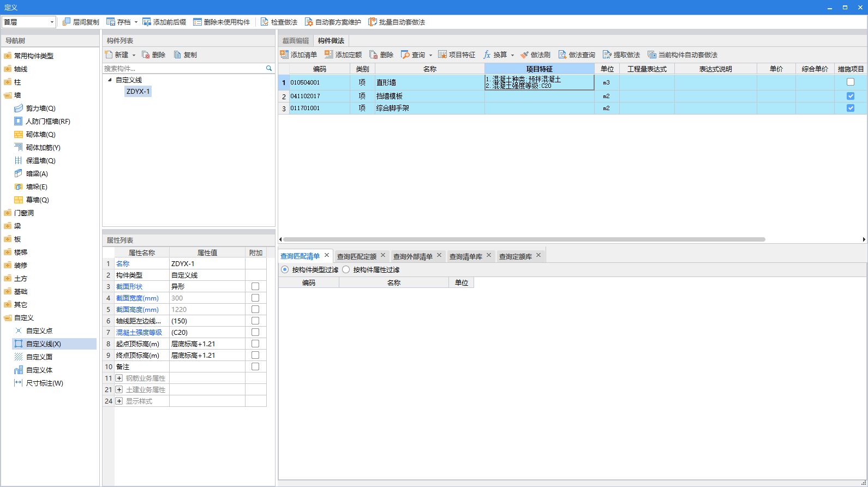Click the 做法刷 brush icon

coord(524,55)
